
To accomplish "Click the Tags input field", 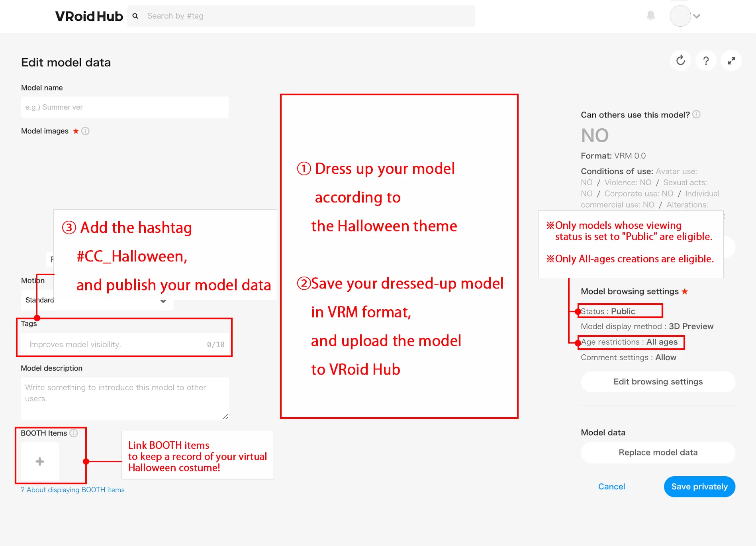I will click(125, 344).
